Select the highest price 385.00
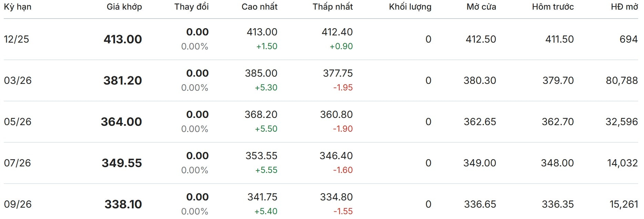Screen dimensions: 644x219 (x=261, y=73)
